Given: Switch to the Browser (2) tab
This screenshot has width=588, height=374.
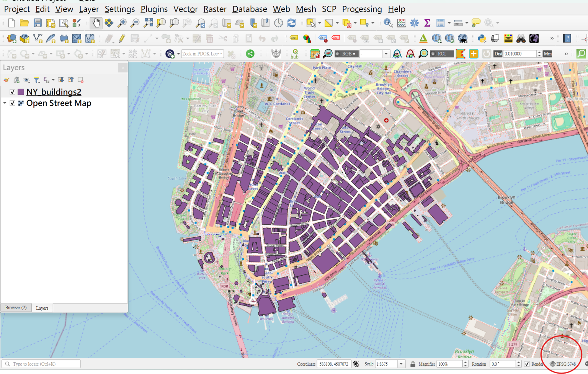Looking at the screenshot, I should 15,307.
